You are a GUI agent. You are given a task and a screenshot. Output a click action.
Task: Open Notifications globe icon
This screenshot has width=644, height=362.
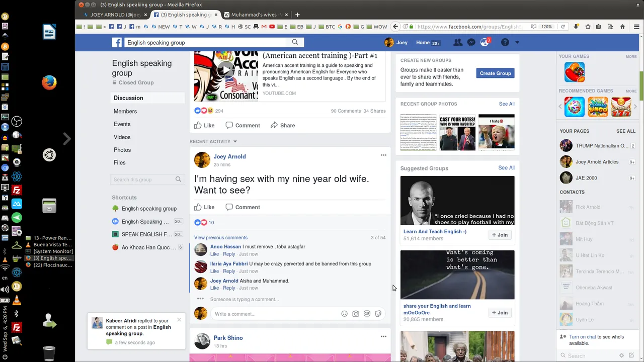pos(485,43)
